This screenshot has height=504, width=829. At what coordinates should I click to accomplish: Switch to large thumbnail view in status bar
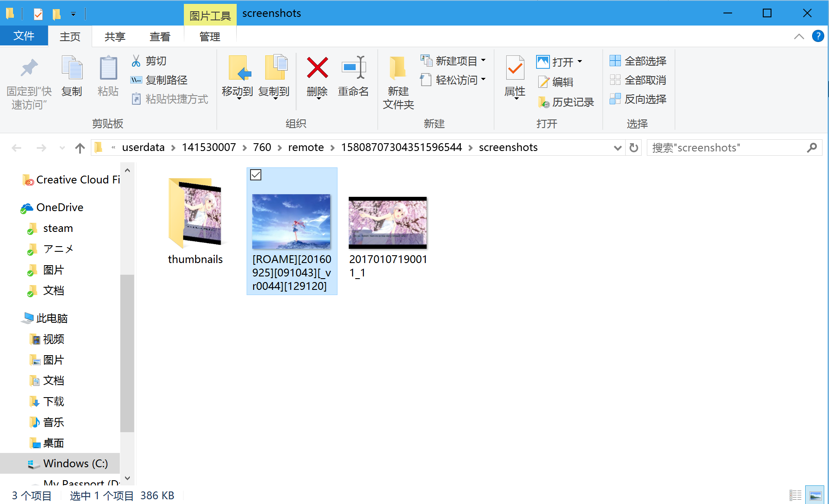815,495
